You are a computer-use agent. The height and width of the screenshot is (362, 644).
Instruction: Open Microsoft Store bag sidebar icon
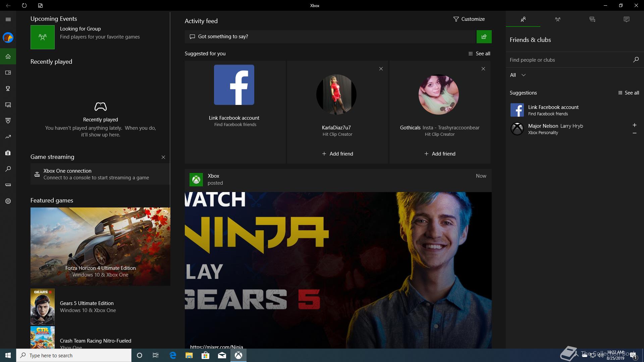pos(8,153)
